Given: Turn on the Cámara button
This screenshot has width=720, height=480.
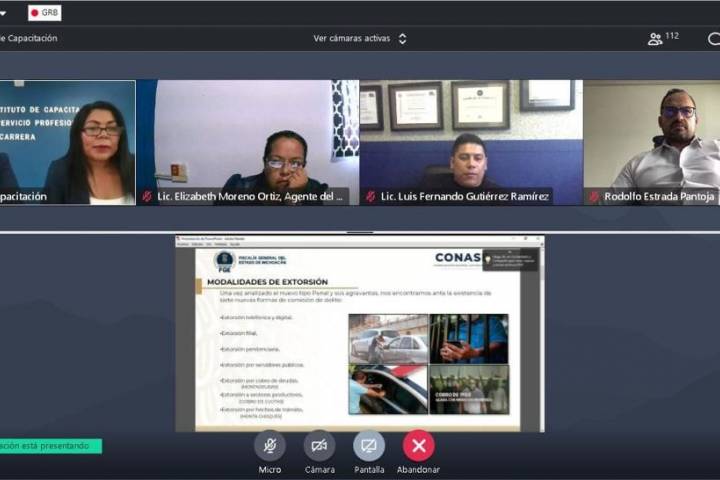Looking at the screenshot, I should pyautogui.click(x=319, y=445).
